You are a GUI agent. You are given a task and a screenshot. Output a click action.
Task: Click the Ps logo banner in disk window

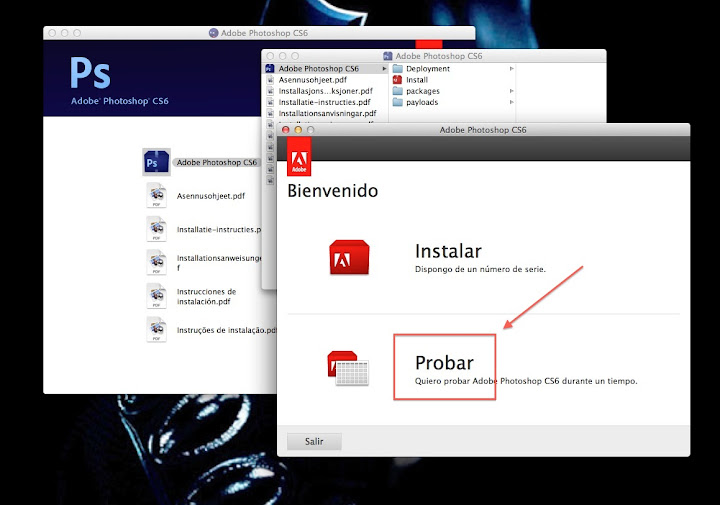(90, 73)
